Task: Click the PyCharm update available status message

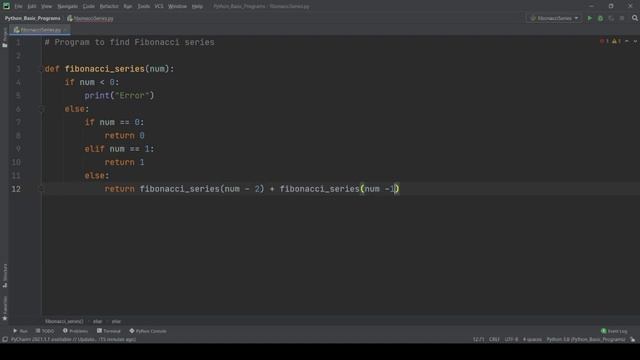Action: pos(73,340)
